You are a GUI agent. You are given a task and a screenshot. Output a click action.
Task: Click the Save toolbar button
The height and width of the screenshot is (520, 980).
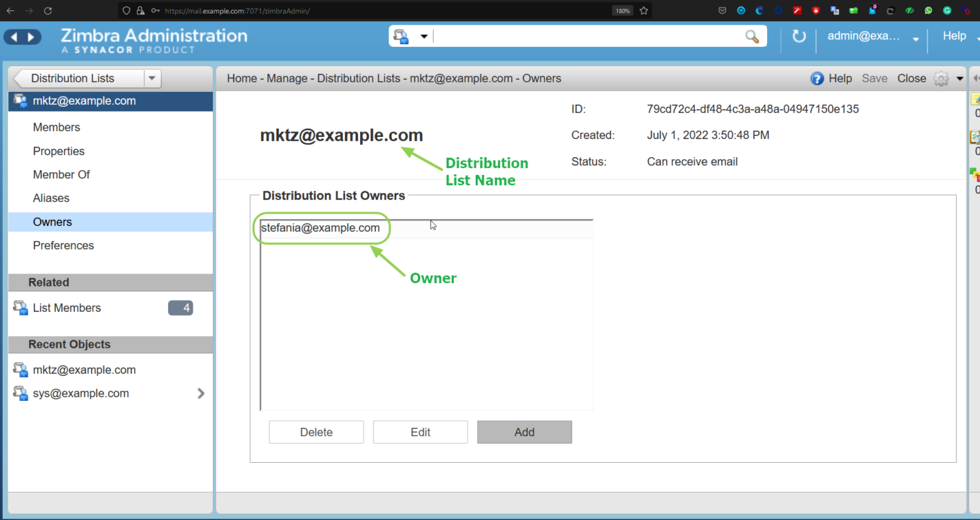(x=875, y=78)
